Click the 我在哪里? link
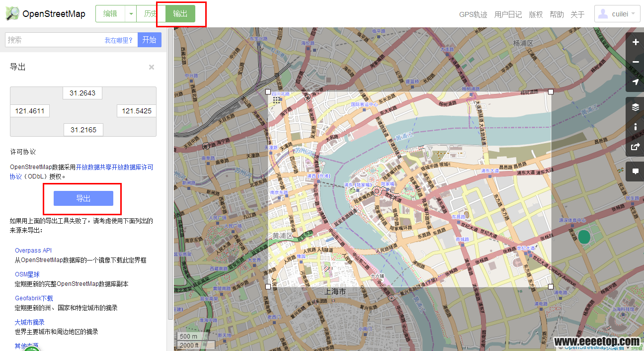Screen dimensions: 644x351 click(119, 40)
